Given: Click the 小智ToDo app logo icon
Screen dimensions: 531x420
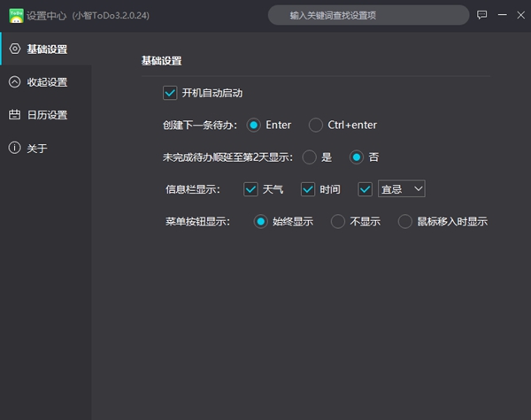Looking at the screenshot, I should pos(15,15).
